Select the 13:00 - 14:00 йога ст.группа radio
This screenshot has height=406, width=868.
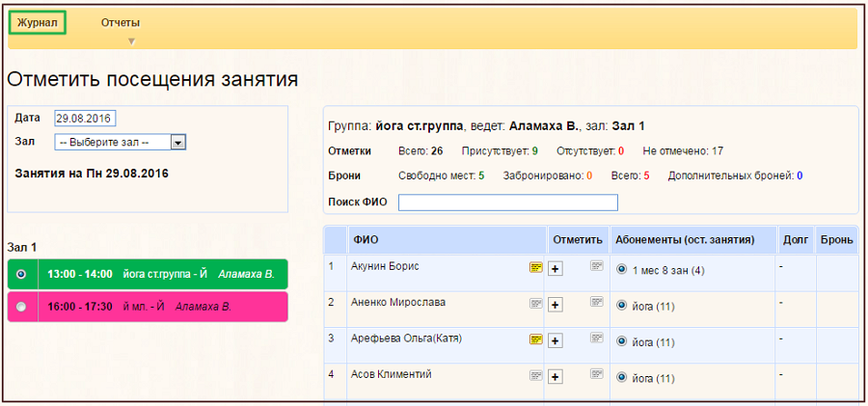pyautogui.click(x=21, y=274)
